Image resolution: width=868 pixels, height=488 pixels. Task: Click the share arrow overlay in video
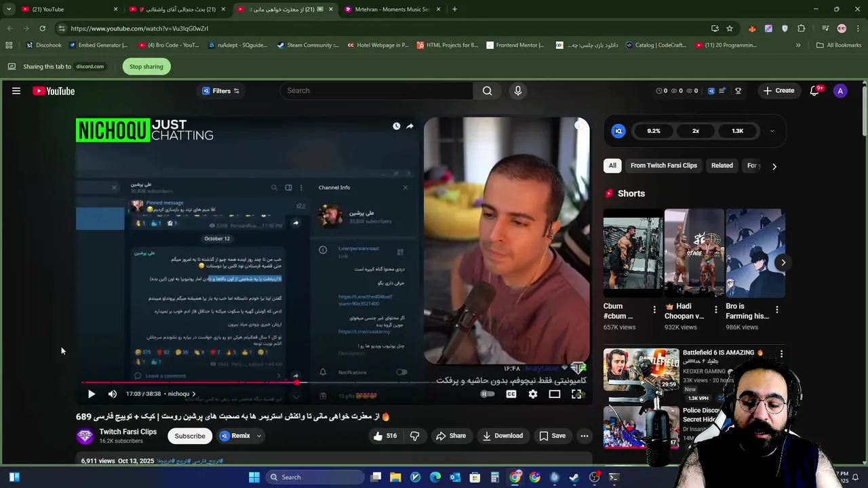[x=410, y=126]
